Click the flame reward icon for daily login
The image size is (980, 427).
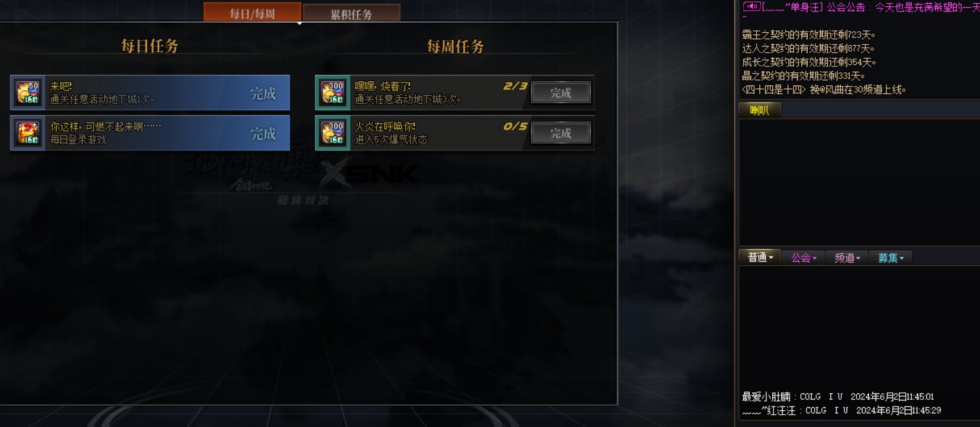coord(28,133)
